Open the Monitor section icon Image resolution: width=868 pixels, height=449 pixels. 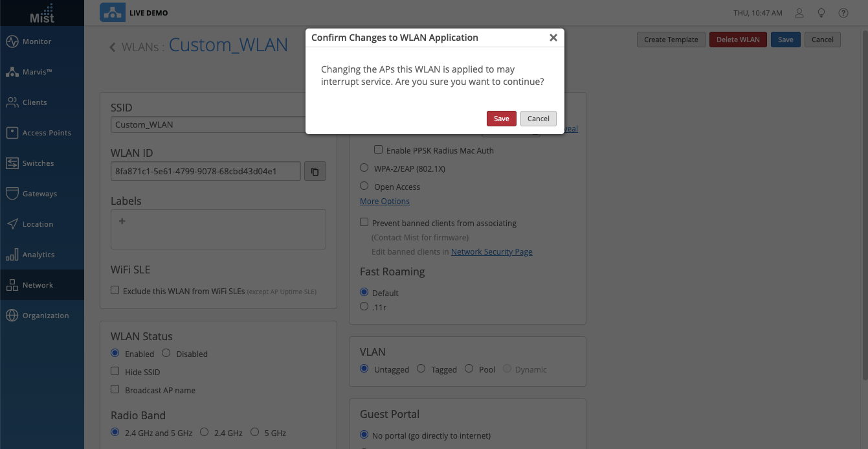[x=12, y=41]
